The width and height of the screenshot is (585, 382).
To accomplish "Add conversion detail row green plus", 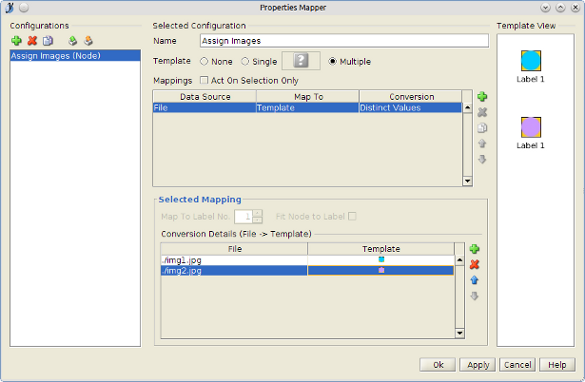I will click(474, 249).
